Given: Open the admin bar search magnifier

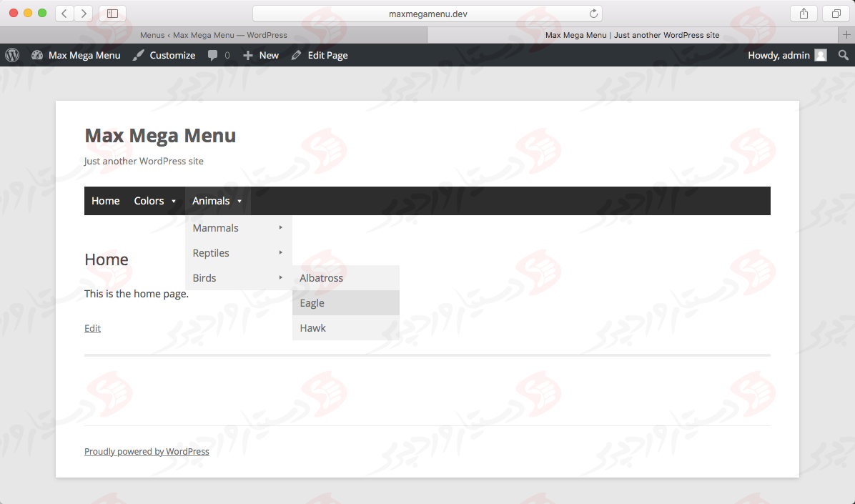Looking at the screenshot, I should tap(843, 55).
